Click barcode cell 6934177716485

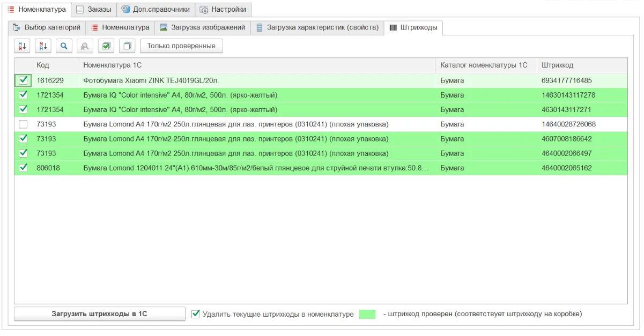tap(582, 80)
